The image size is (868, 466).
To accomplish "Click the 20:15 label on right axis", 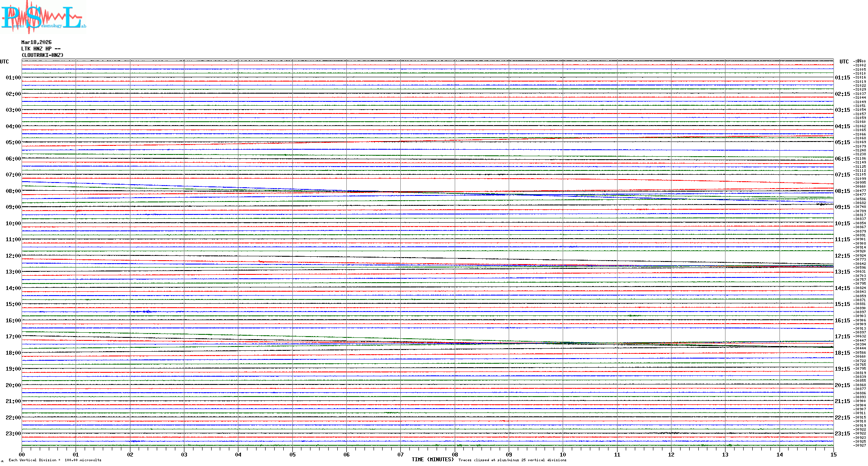I will 842,385.
